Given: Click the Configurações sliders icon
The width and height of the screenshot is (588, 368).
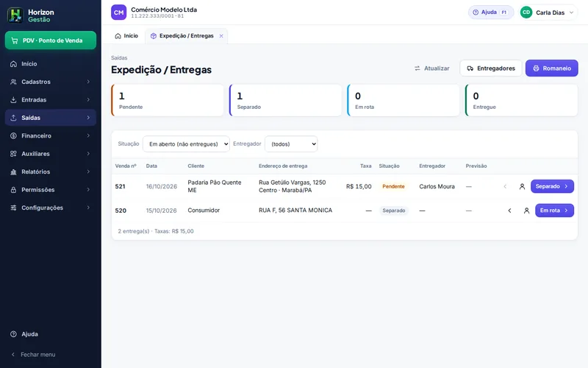Looking at the screenshot, I should click(13, 208).
